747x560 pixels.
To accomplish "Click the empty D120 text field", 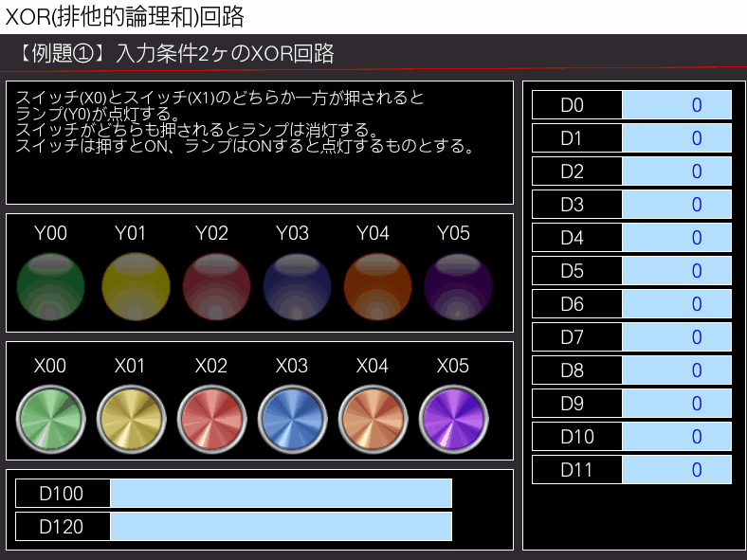I will point(282,527).
